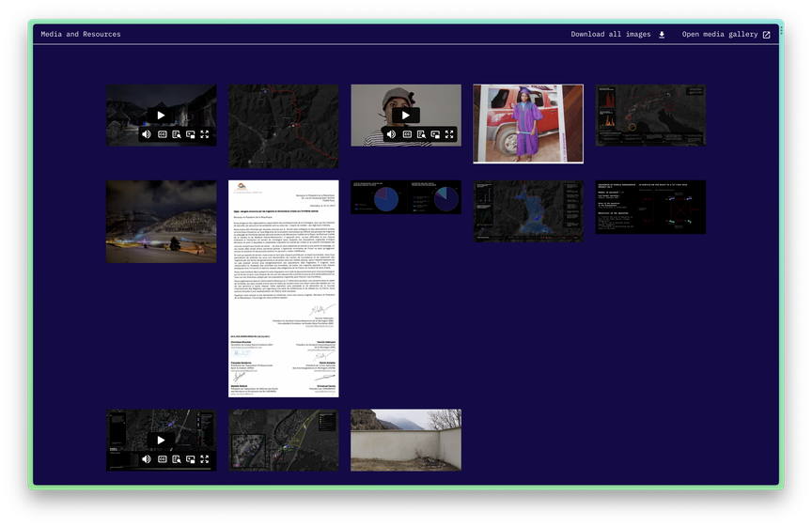Viewport: 812px width, 527px height.
Task: Click the Media and Resources heading
Action: tap(81, 34)
